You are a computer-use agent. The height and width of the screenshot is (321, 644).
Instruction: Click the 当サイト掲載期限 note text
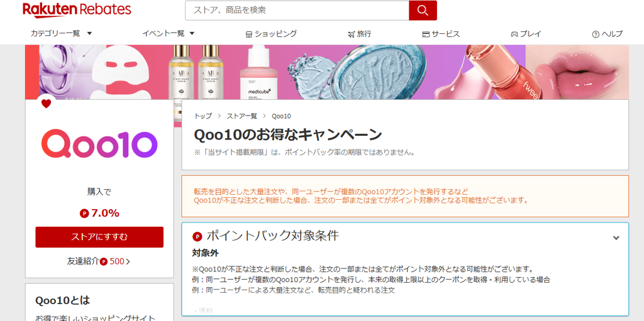[x=304, y=152]
